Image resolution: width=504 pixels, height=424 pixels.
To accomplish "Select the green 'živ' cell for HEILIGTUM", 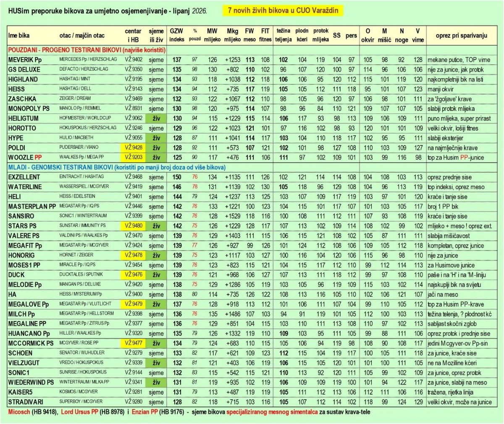I will 156,119.
